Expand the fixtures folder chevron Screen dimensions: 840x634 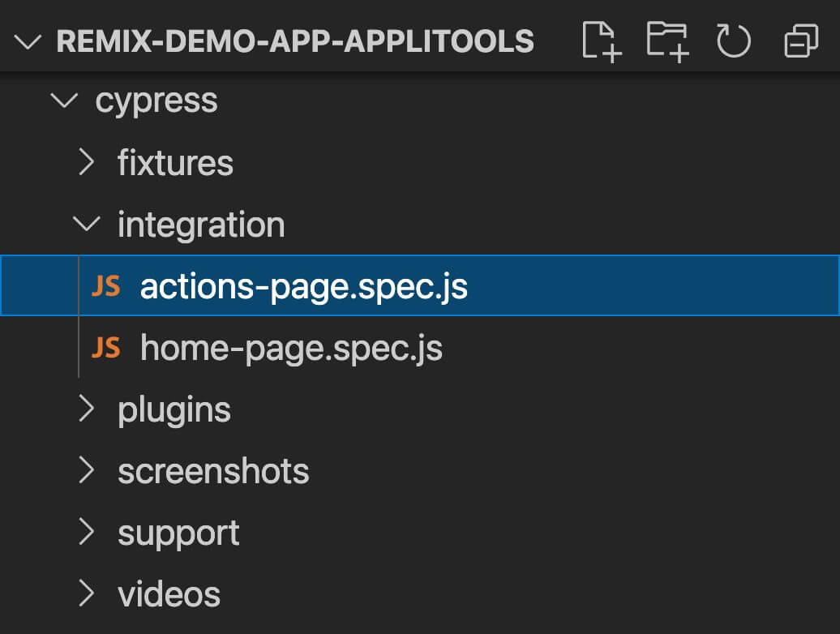(x=86, y=163)
